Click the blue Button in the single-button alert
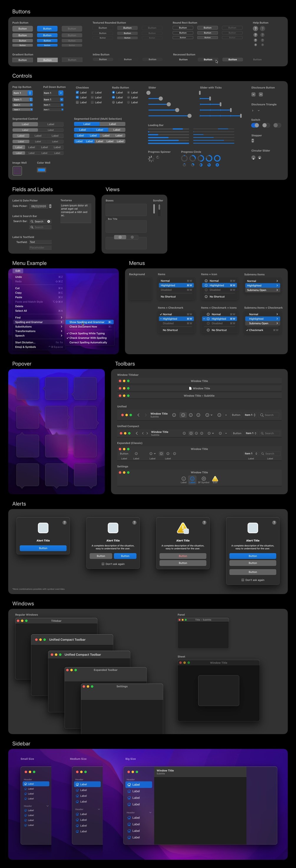This screenshot has width=296, height=868. click(x=43, y=548)
